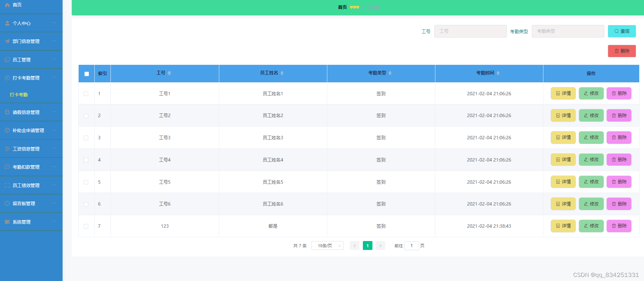Image resolution: width=644 pixels, height=281 pixels.
Task: Click 详情 button for 工号1 row
Action: point(563,94)
